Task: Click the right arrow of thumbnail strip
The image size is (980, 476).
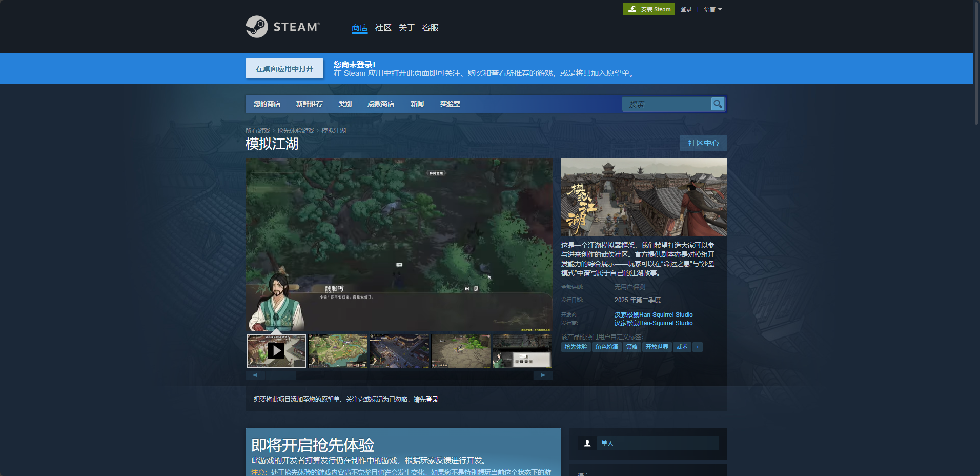Action: 543,375
